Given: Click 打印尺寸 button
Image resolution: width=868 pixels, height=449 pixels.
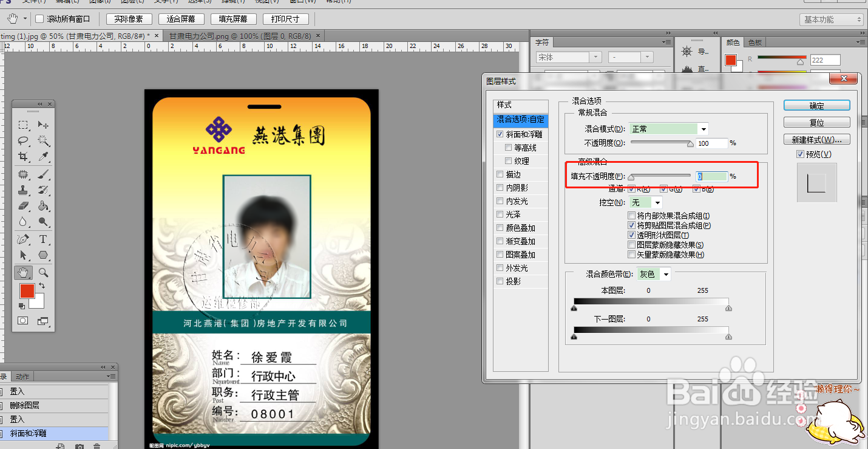Looking at the screenshot, I should point(285,19).
